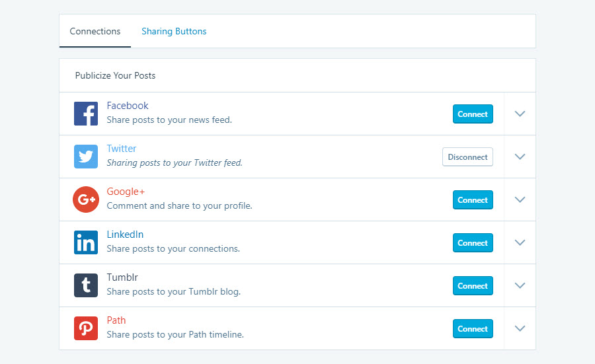Expand the Tumblr row chevron
Image resolution: width=595 pixels, height=364 pixels.
coord(520,285)
